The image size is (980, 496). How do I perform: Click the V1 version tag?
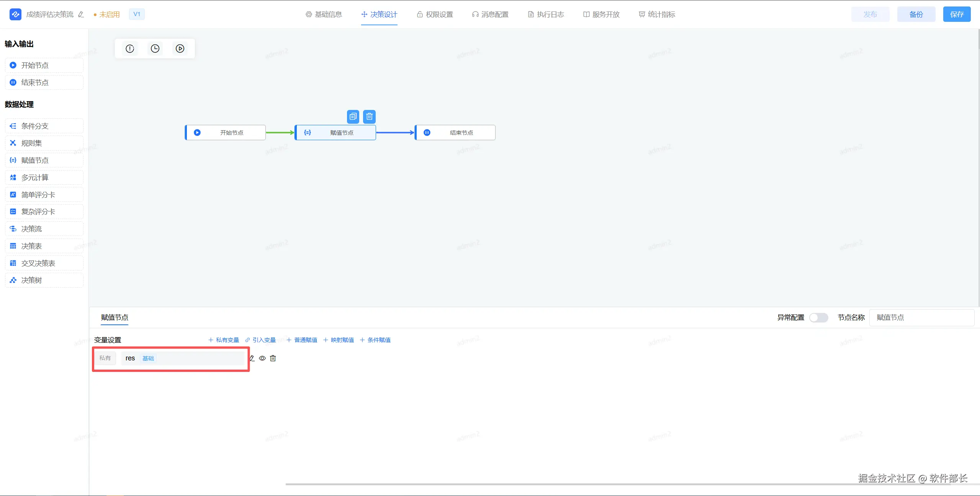(137, 14)
